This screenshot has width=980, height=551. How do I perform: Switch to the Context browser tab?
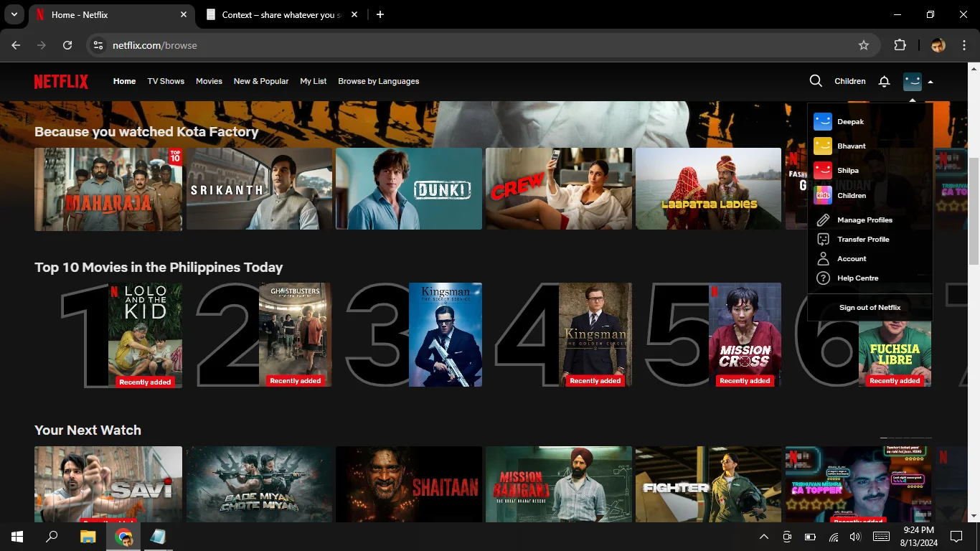coord(281,14)
